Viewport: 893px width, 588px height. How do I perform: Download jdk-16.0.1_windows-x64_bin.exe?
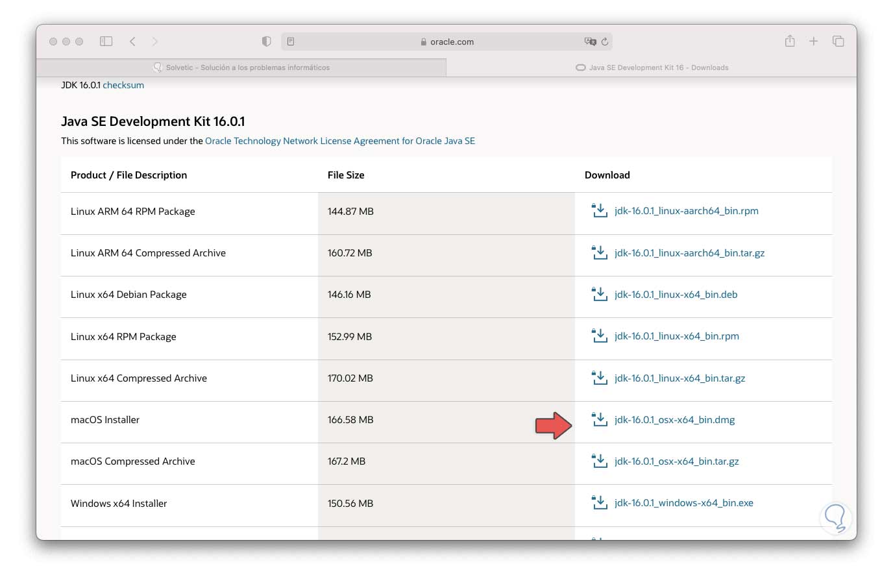click(x=683, y=503)
